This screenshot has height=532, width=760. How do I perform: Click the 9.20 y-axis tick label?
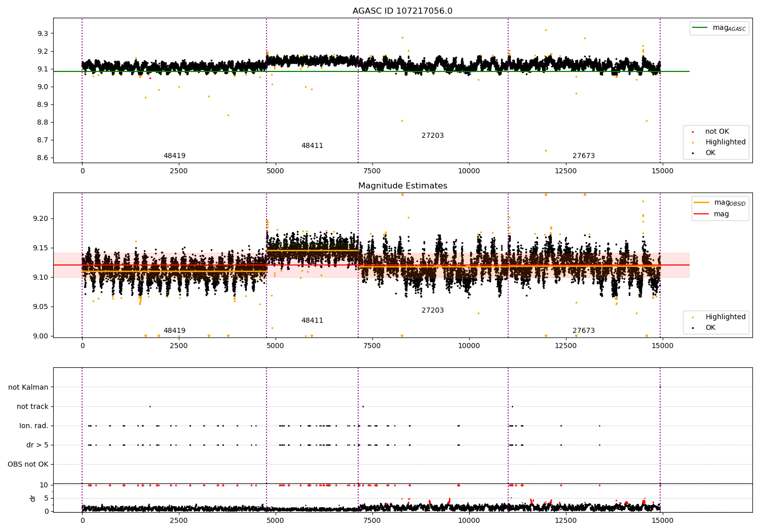[41, 218]
